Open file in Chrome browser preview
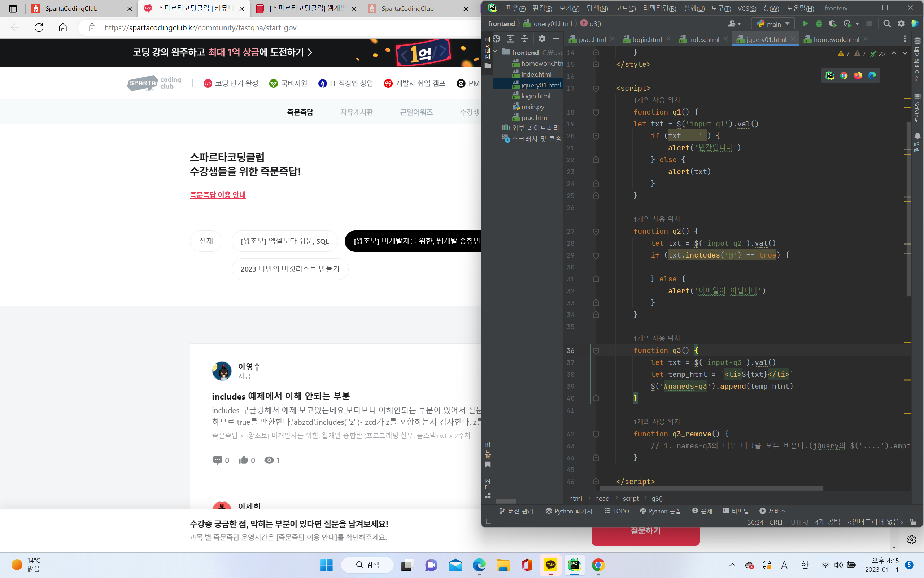Viewport: 924px width, 578px height. [844, 75]
